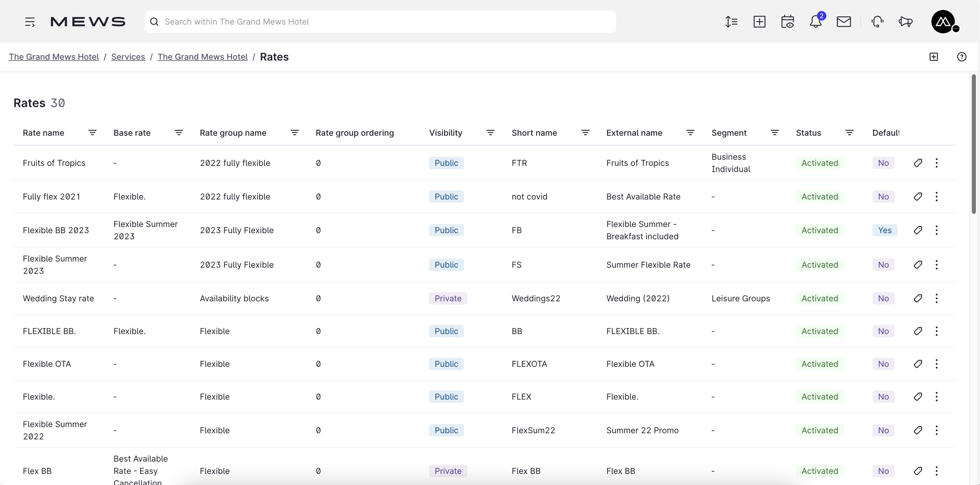Go to The Grand Mews Hotel breadcrumb link

(53, 57)
